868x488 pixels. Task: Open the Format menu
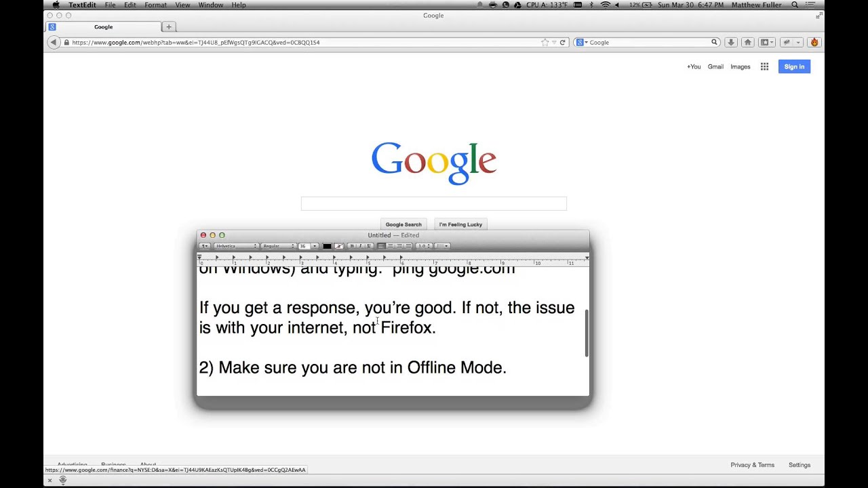[155, 5]
